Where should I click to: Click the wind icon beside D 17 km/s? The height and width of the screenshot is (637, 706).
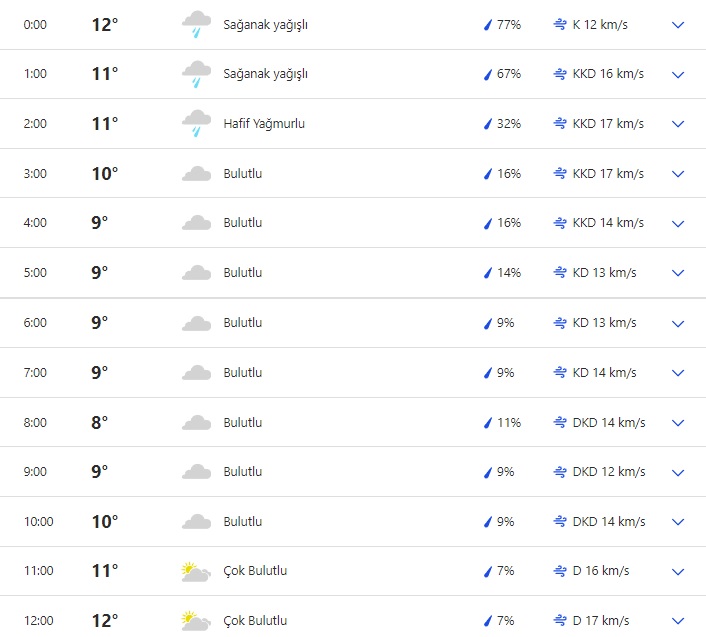pos(560,621)
